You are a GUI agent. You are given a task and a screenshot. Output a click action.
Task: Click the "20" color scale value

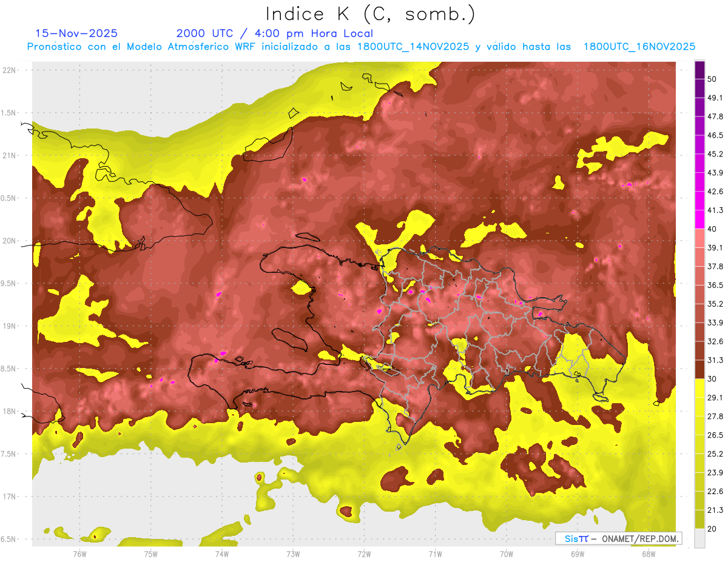(x=712, y=529)
